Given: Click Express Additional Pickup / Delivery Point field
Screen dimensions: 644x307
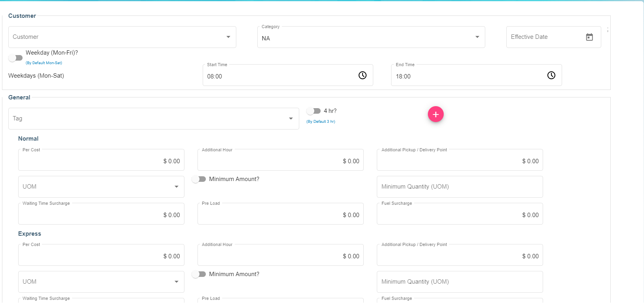Looking at the screenshot, I should [x=459, y=256].
